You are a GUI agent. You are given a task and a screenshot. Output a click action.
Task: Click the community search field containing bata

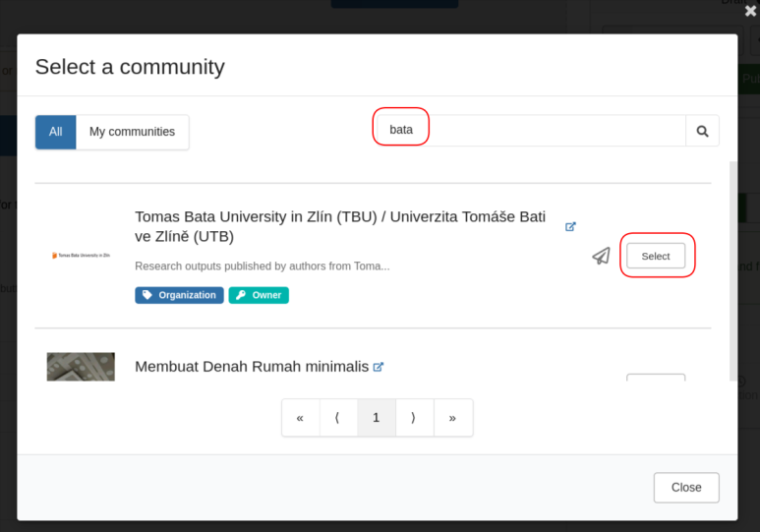click(x=530, y=131)
